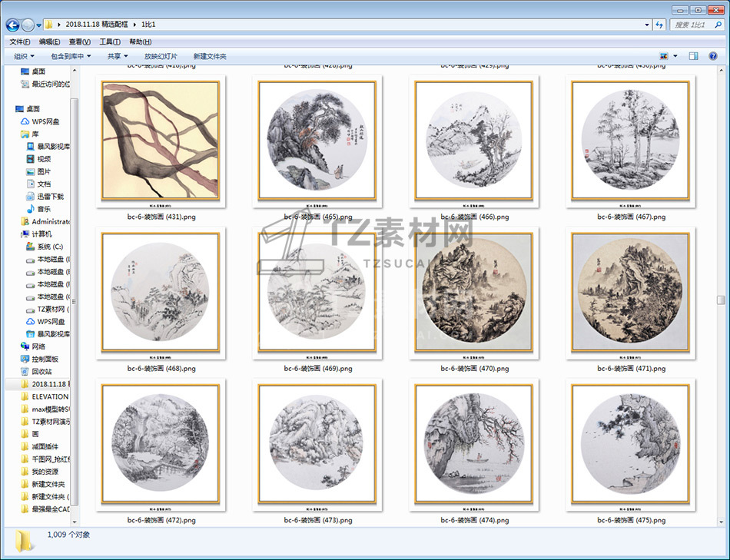Screen dimensions: 730x560
Task: Click the change view icon
Action: 663,56
